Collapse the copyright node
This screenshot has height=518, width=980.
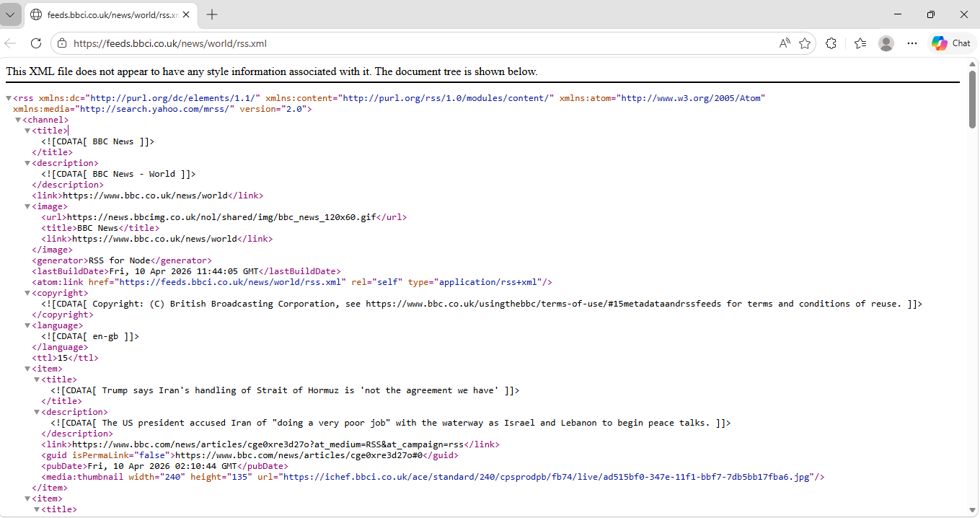[x=27, y=293]
